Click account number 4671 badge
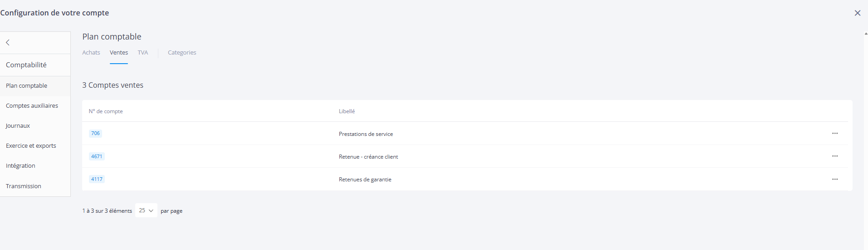 tap(97, 156)
